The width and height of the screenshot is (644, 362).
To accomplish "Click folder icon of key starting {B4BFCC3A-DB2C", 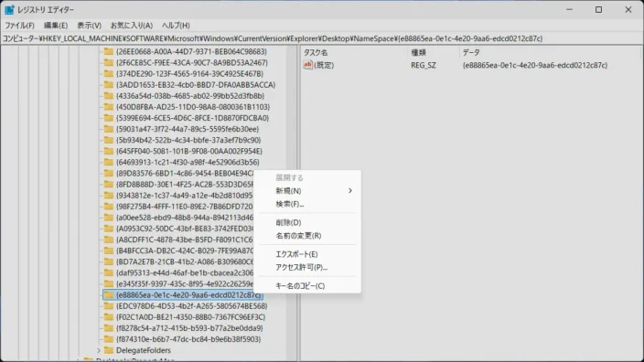I will pos(109,250).
